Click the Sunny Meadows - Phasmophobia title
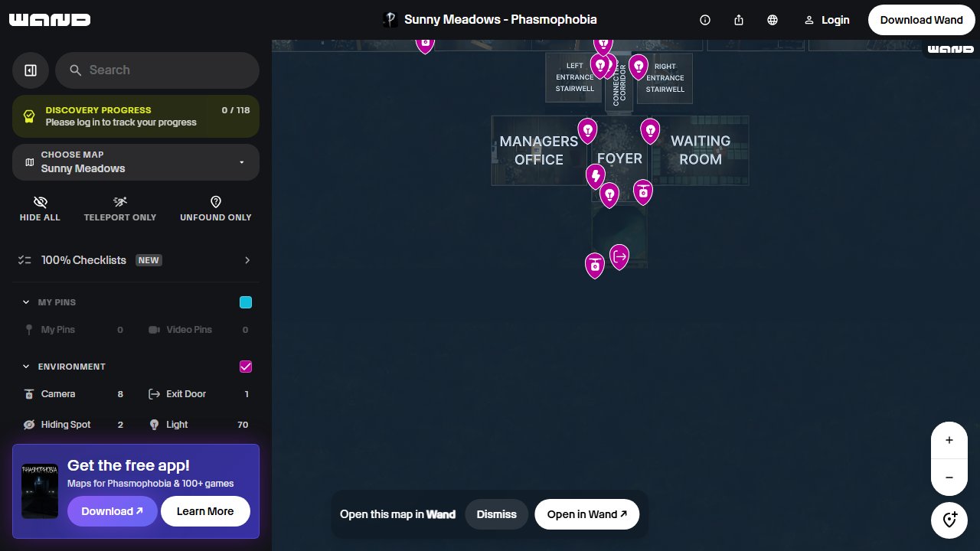The image size is (980, 551). click(x=501, y=20)
